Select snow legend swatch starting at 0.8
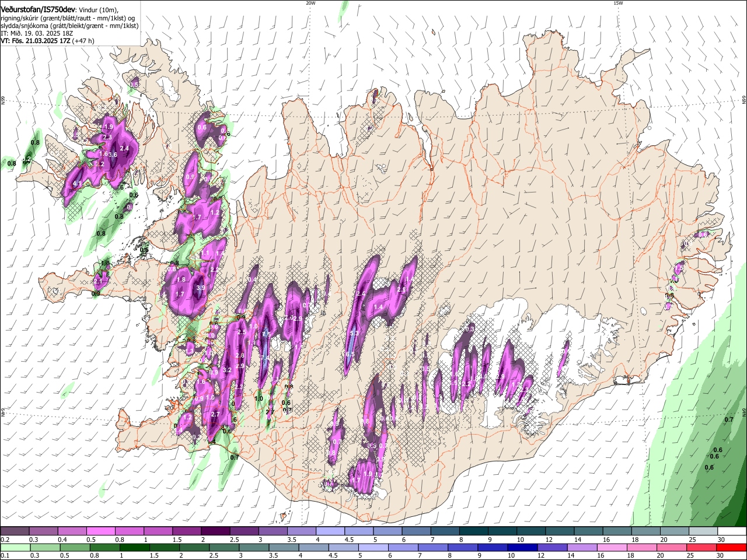The width and height of the screenshot is (747, 560). 129,531
